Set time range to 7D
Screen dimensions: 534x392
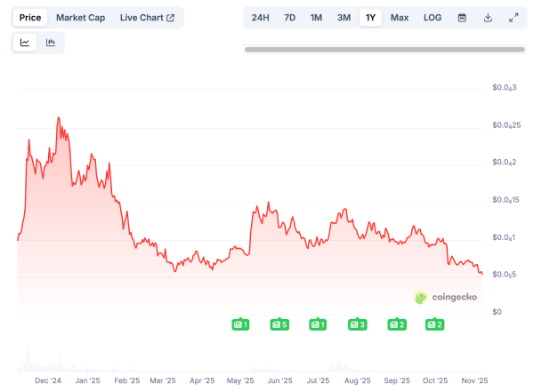click(x=289, y=18)
